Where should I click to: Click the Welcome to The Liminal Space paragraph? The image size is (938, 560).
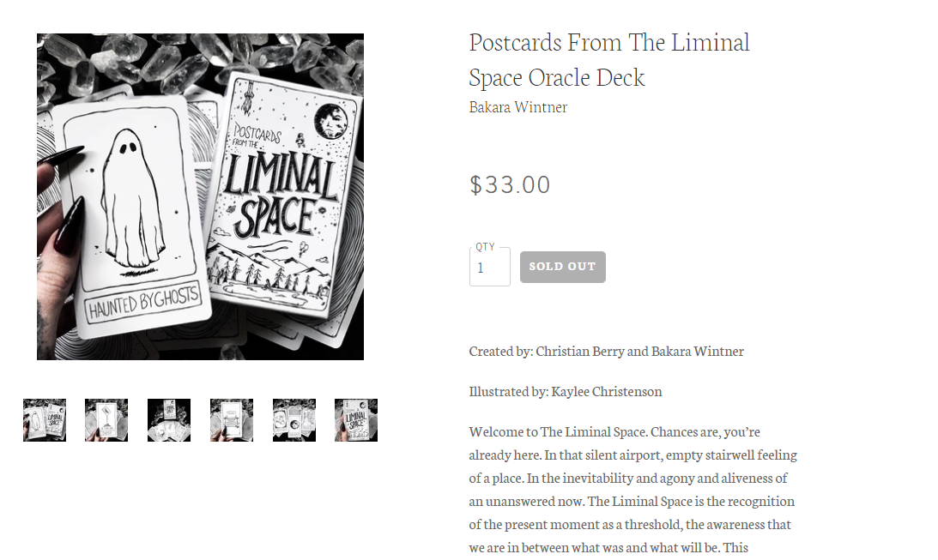(632, 490)
